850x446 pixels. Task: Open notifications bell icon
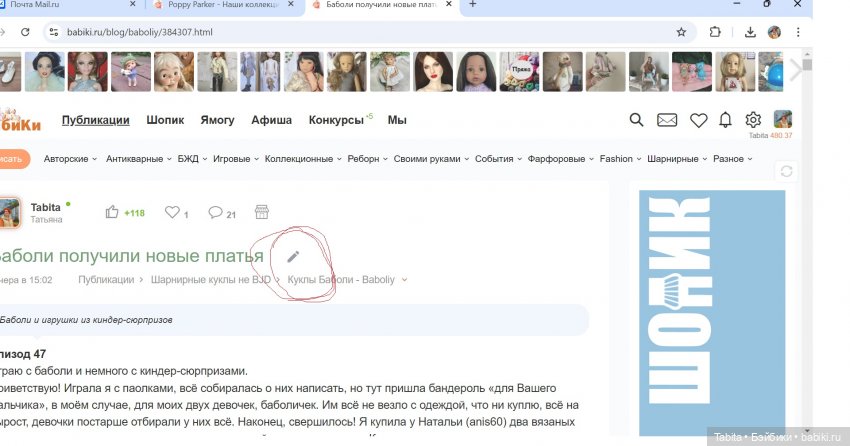725,120
